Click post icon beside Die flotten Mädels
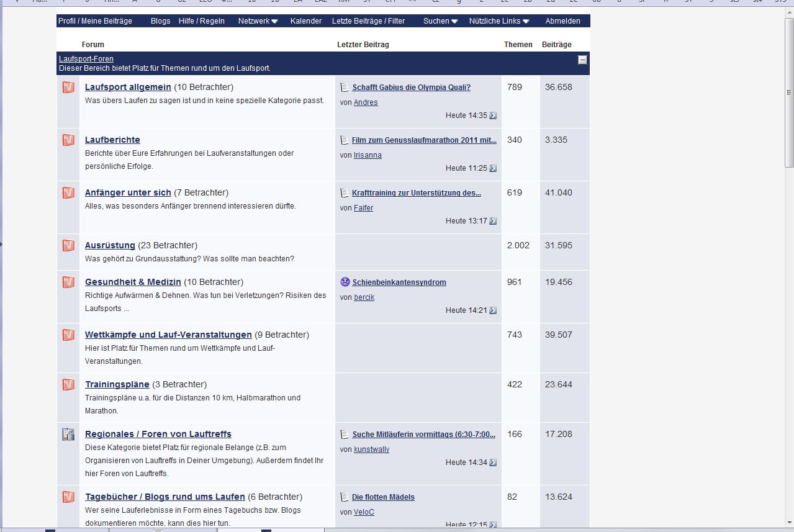The width and height of the screenshot is (794, 532). [345, 497]
